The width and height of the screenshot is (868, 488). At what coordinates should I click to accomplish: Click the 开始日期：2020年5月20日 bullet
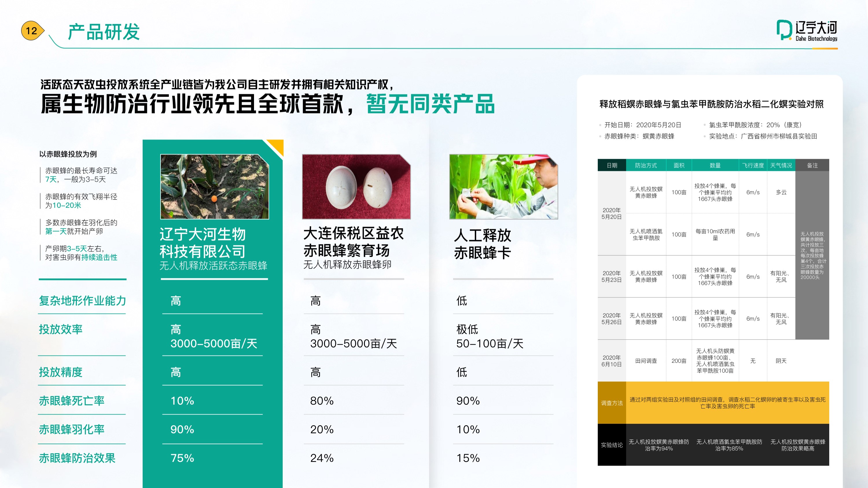point(643,125)
